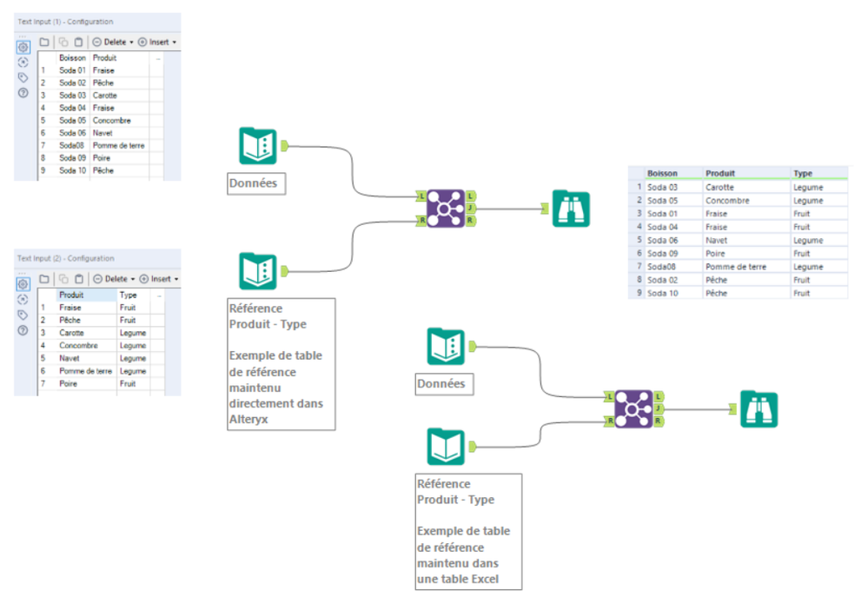Image resolution: width=868 pixels, height=597 pixels.
Task: Open the folder icon in Text Input (2) toolbar
Action: click(x=44, y=279)
